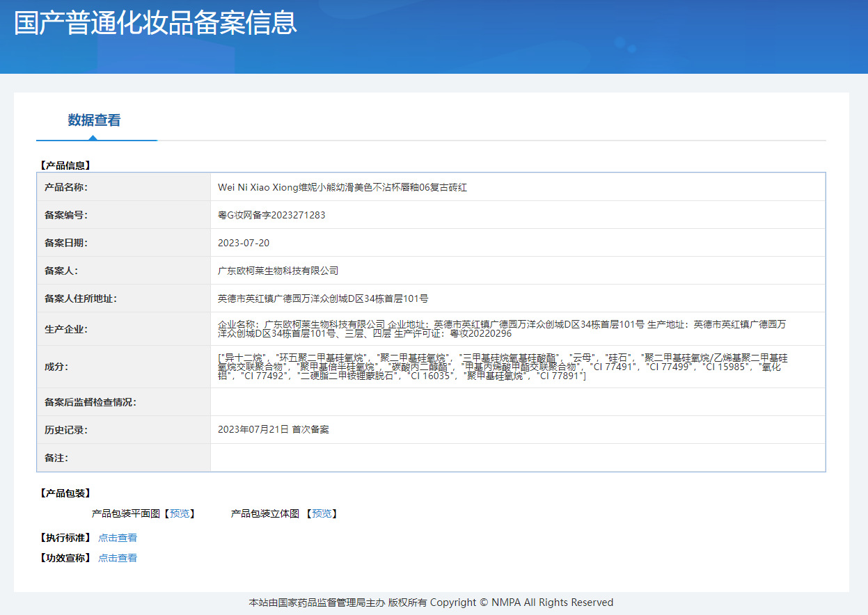Click 点击查看 next to 执行标准
The width and height of the screenshot is (868, 615).
(x=117, y=537)
